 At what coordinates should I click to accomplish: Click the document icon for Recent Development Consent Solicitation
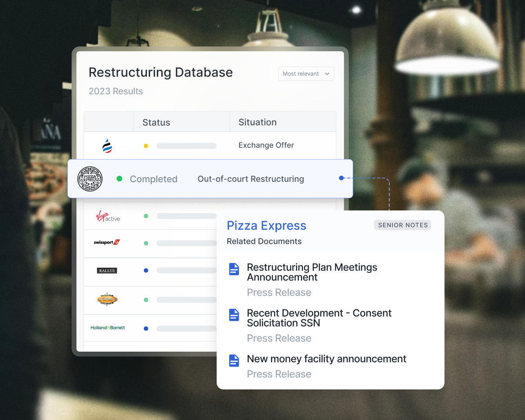pos(234,315)
